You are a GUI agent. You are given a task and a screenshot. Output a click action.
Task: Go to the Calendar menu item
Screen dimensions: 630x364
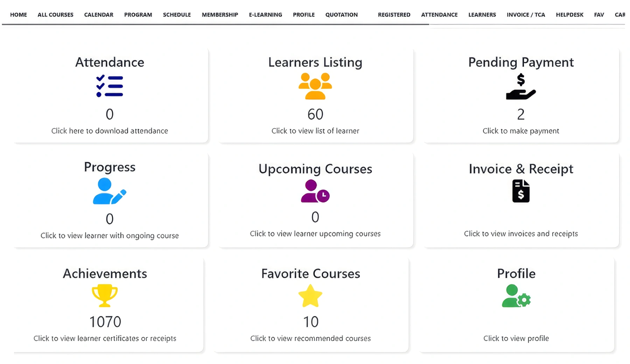(99, 15)
